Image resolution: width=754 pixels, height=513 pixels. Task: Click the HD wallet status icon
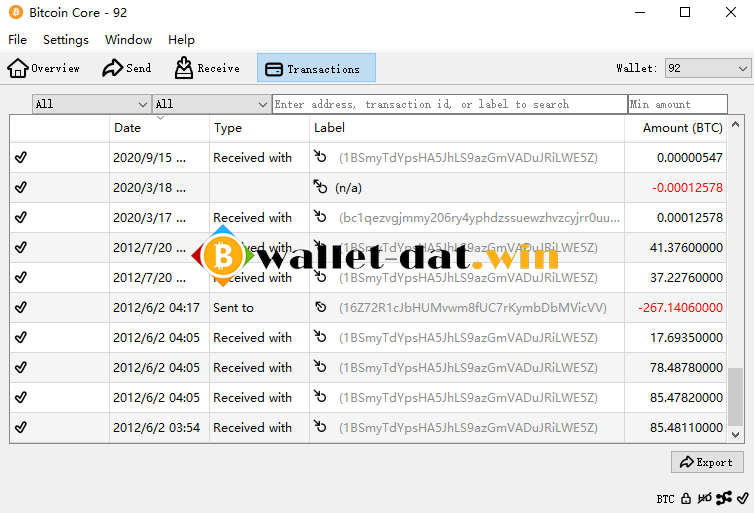click(x=704, y=499)
